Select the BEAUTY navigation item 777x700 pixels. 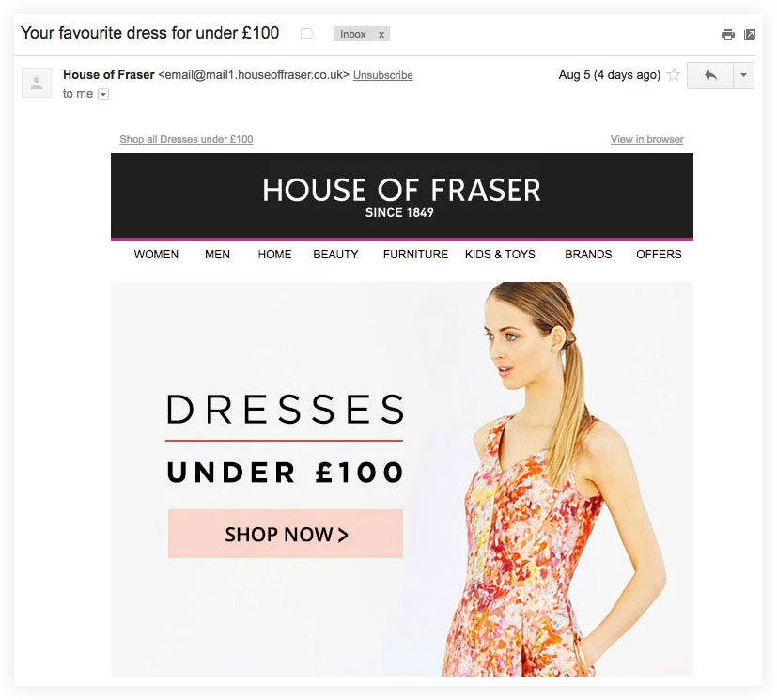(335, 254)
